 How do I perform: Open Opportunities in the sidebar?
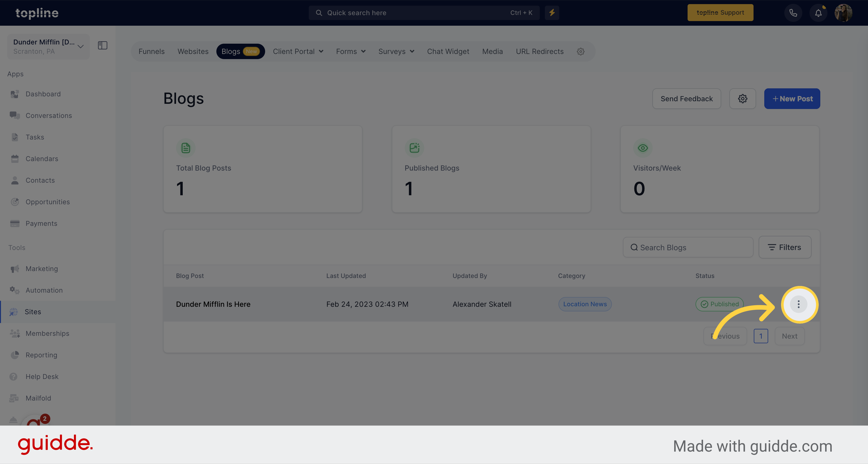tap(47, 202)
